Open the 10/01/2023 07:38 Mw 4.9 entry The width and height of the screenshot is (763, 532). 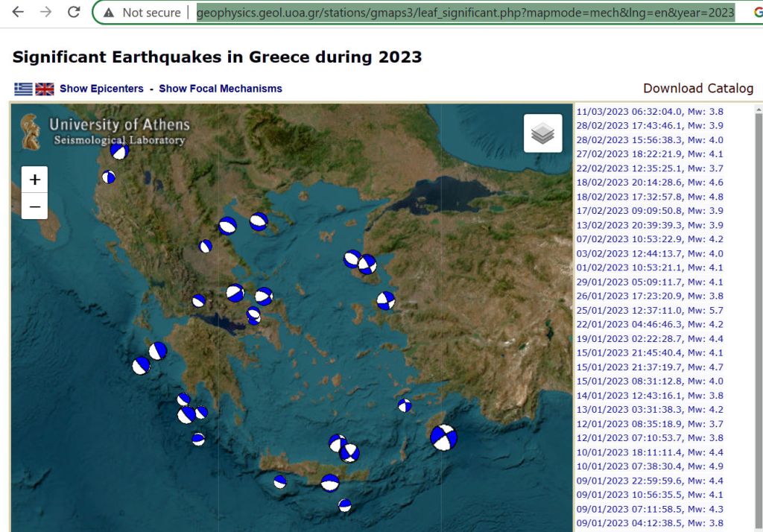[x=650, y=466]
